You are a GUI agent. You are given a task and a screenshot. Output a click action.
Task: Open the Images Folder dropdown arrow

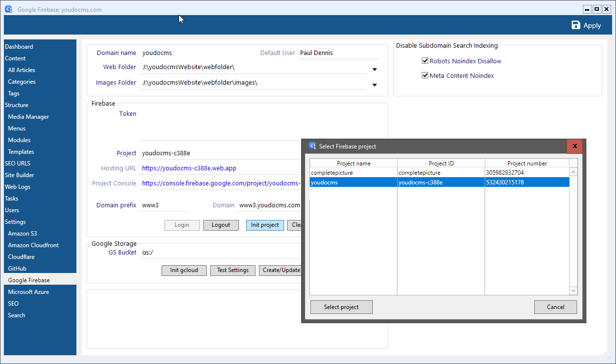pos(375,85)
